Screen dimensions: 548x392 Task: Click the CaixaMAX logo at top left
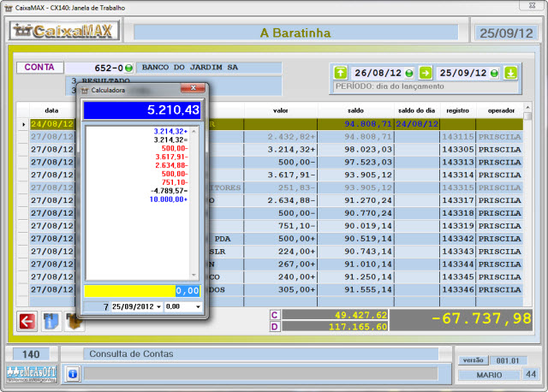[64, 33]
